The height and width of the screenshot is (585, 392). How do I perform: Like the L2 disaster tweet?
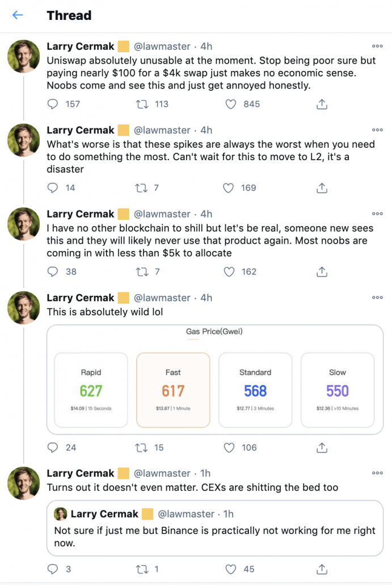coord(228,188)
